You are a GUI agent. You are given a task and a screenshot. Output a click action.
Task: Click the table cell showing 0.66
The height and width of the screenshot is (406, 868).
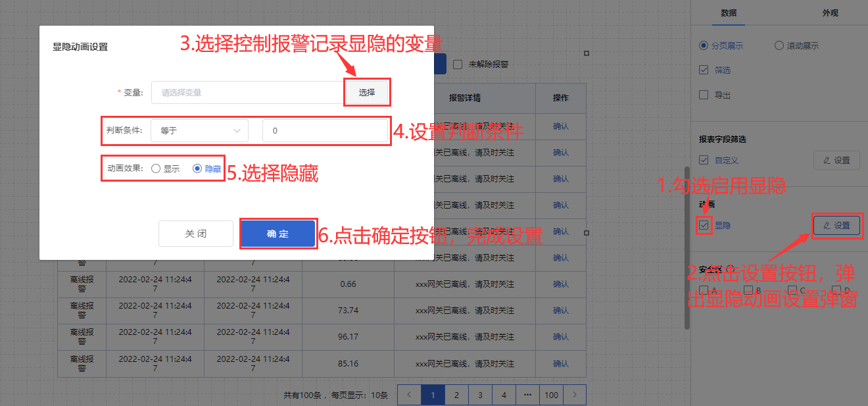click(349, 284)
